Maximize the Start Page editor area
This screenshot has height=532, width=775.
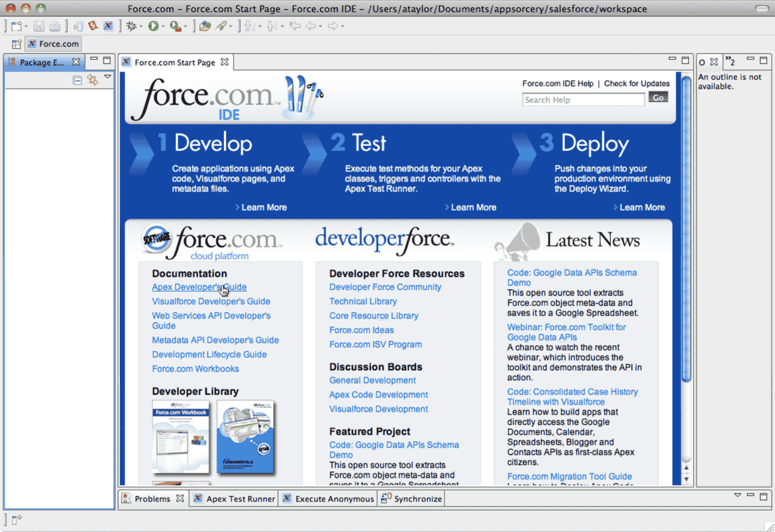tap(685, 60)
